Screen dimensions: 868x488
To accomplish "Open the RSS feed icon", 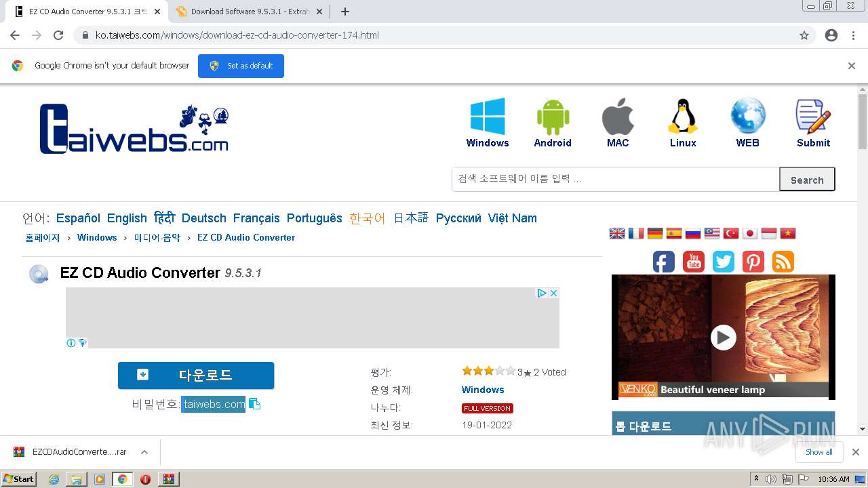I will [783, 262].
